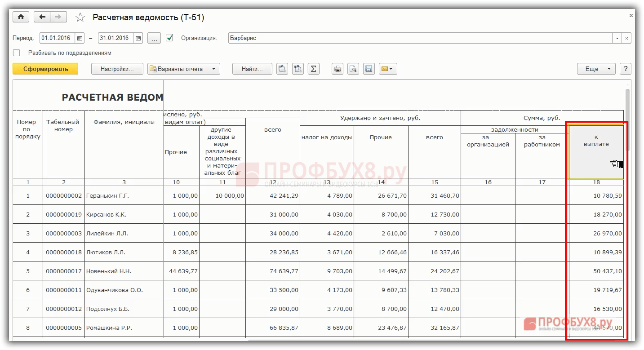
Task: Open print preview icon
Action: coord(353,69)
